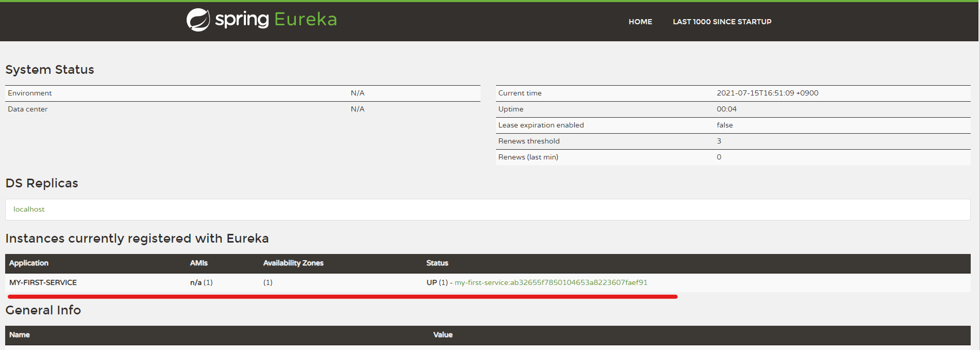Click the Renews (last min) value 0
The image size is (980, 350).
click(x=719, y=157)
